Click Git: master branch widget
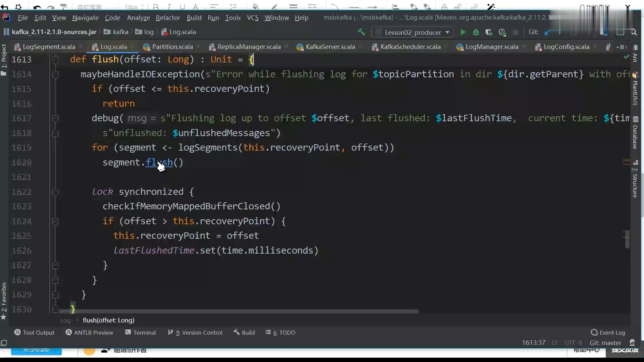644x362 pixels. (605, 343)
